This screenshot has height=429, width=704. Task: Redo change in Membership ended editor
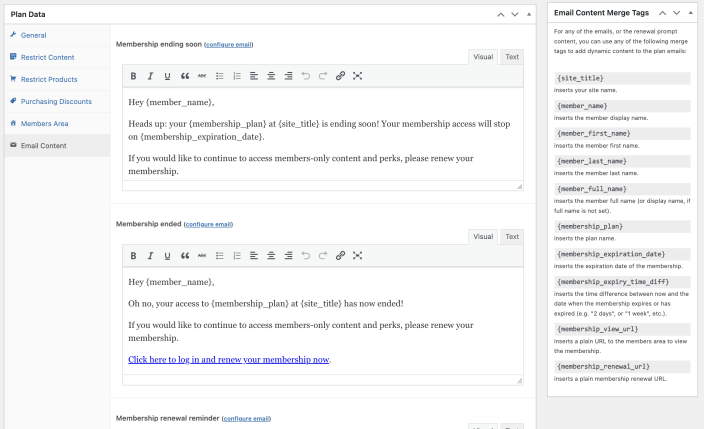pyautogui.click(x=323, y=256)
